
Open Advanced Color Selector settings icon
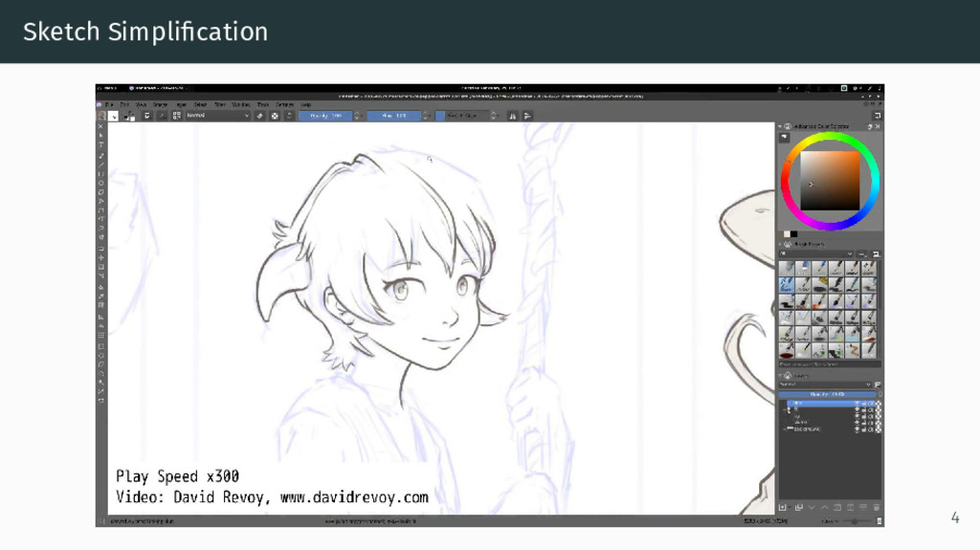click(785, 138)
